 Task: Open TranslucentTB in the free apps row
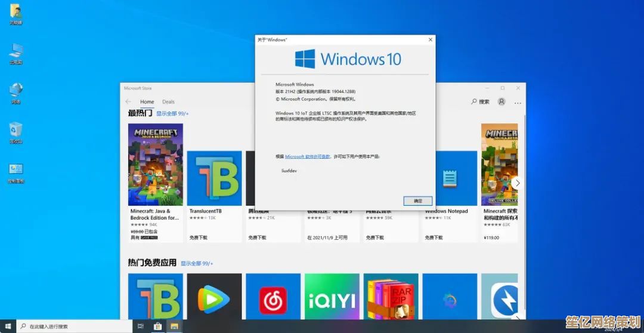point(156,297)
